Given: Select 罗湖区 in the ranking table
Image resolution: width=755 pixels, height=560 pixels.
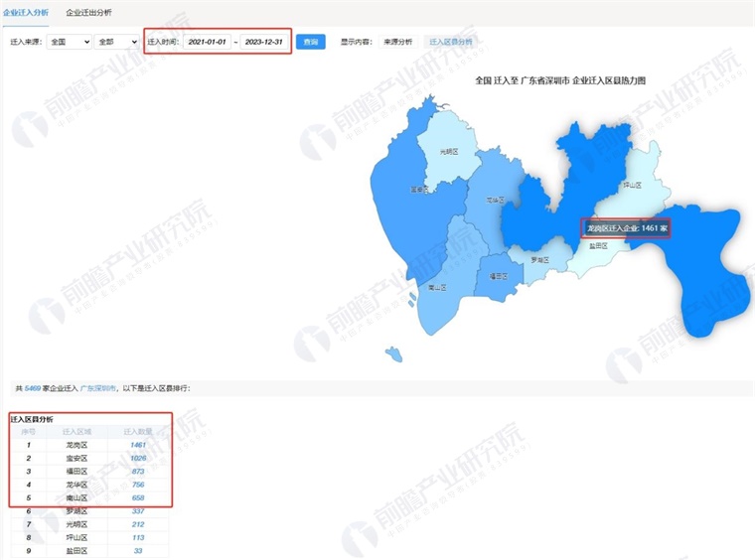Looking at the screenshot, I should point(76,511).
